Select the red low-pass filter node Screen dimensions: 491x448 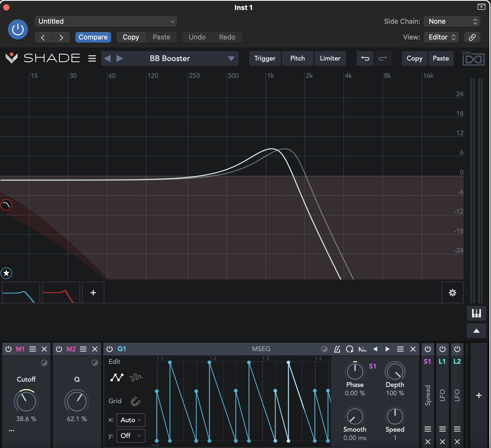[x=6, y=205]
